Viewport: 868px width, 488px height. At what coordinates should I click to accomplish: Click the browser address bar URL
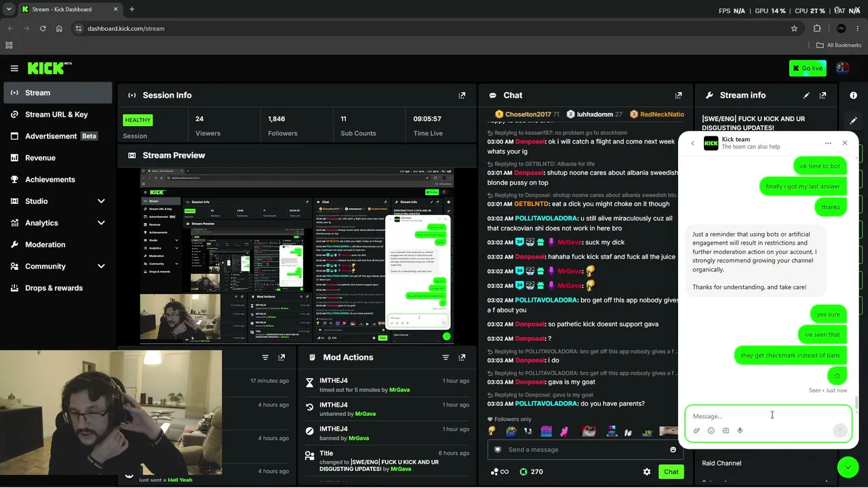point(126,28)
